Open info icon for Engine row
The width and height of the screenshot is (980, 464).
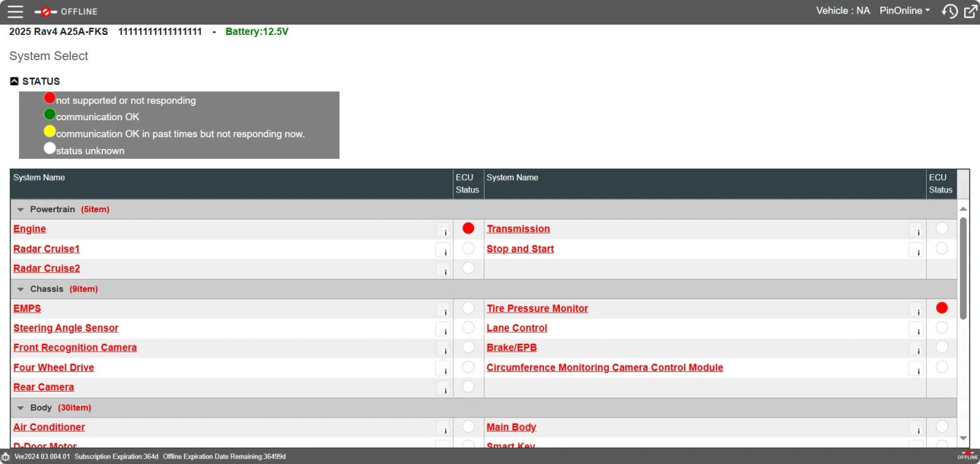[x=443, y=230]
